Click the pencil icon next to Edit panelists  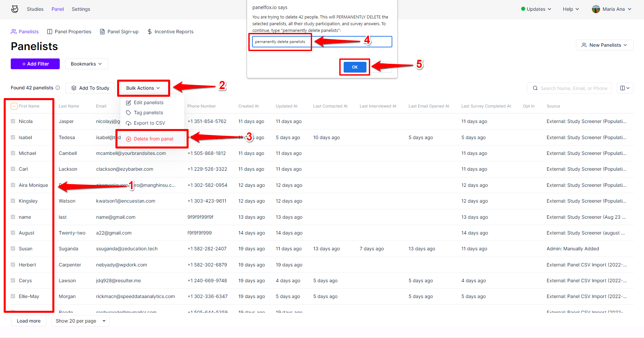click(x=129, y=102)
